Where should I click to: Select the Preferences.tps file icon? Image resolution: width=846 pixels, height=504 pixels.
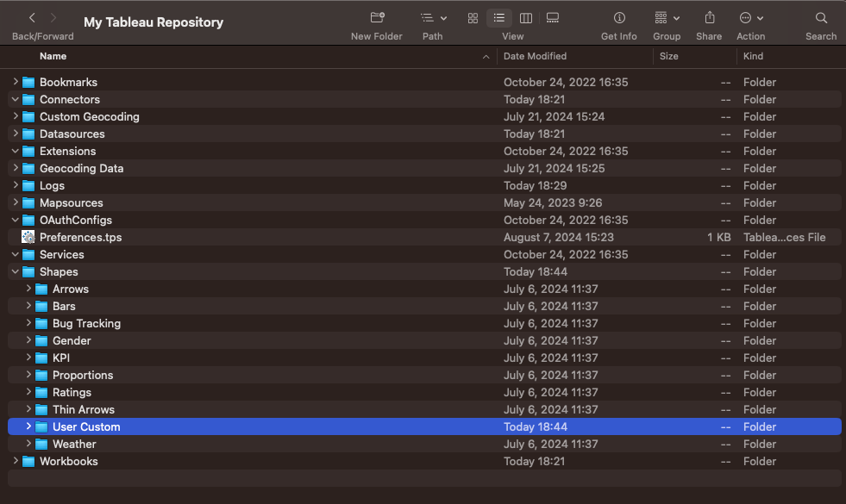[28, 237]
